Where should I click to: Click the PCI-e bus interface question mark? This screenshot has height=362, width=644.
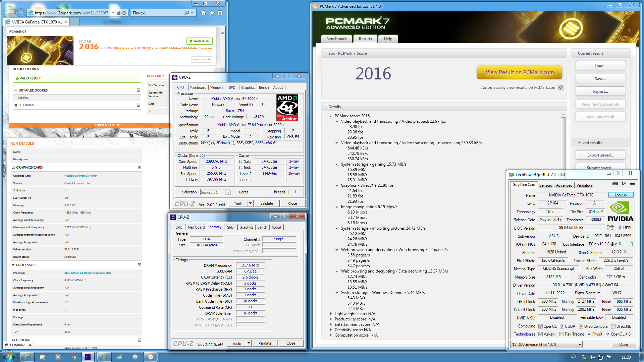[632, 244]
